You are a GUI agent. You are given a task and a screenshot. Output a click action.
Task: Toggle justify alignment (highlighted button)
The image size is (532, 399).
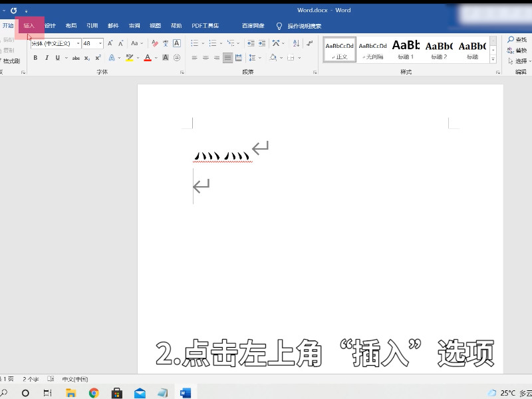coord(227,58)
